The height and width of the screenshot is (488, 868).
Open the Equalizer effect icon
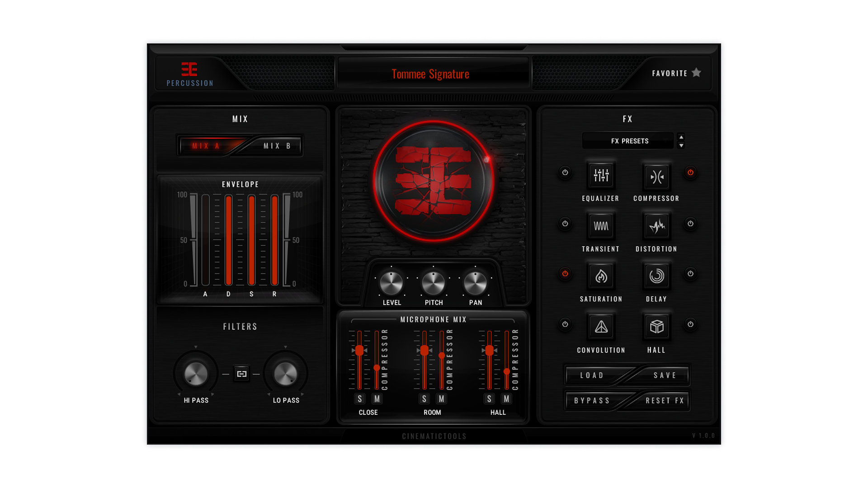[x=601, y=175]
